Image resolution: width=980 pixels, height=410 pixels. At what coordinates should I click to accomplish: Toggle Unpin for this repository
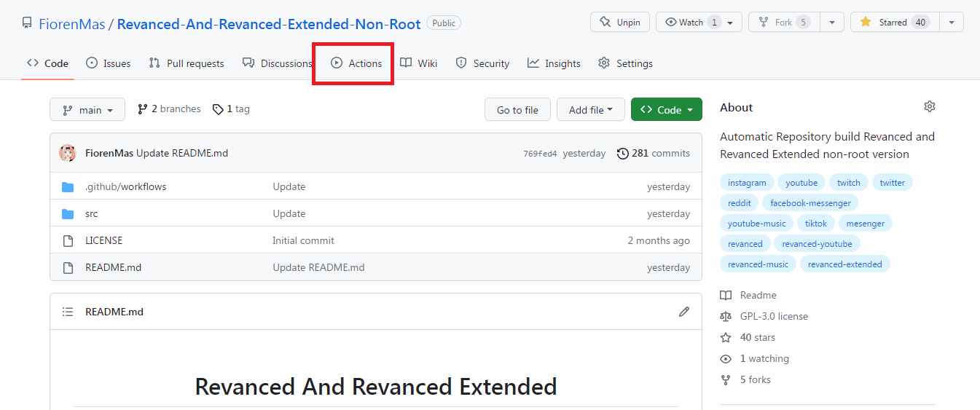[x=619, y=23]
